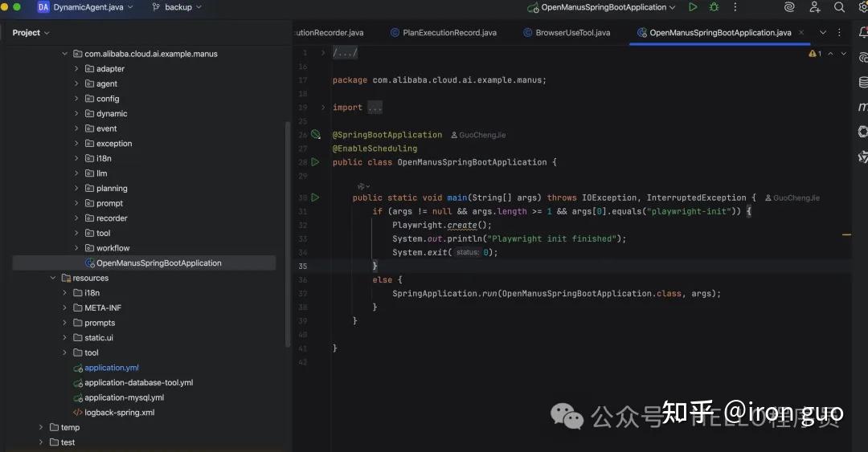Click GuoChengJie author hint above class
This screenshot has width=868, height=452.
coord(478,135)
